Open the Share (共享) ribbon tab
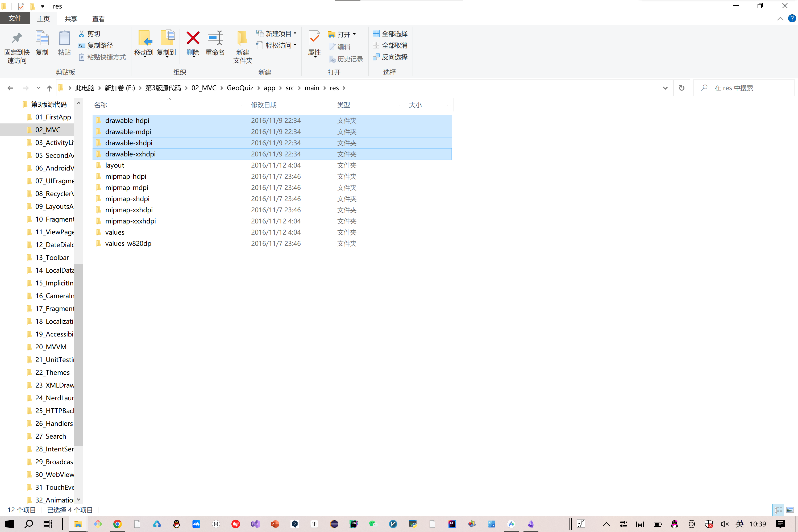The width and height of the screenshot is (798, 532). [x=71, y=19]
